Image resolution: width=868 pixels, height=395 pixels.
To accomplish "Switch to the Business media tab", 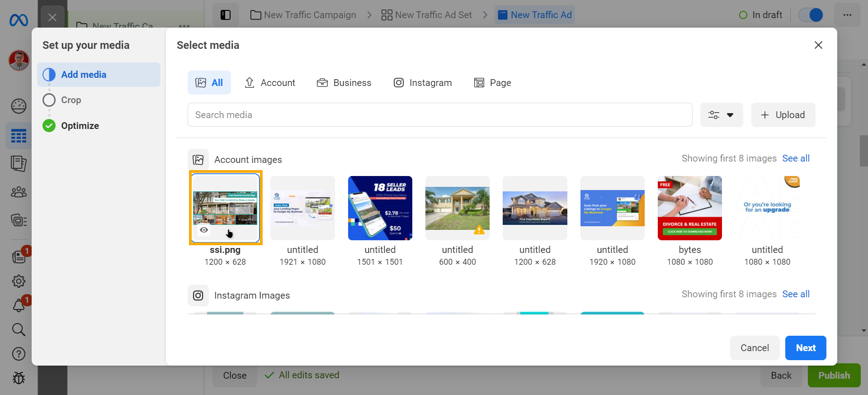I will click(x=344, y=83).
